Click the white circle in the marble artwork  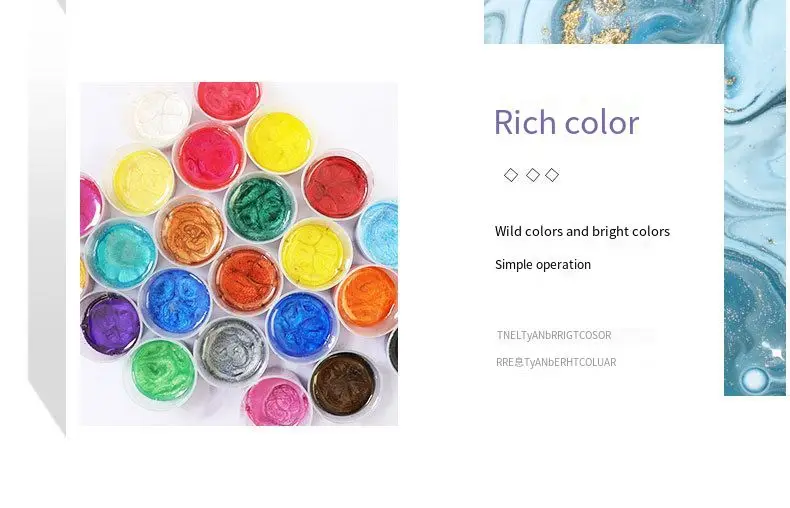pos(755,379)
